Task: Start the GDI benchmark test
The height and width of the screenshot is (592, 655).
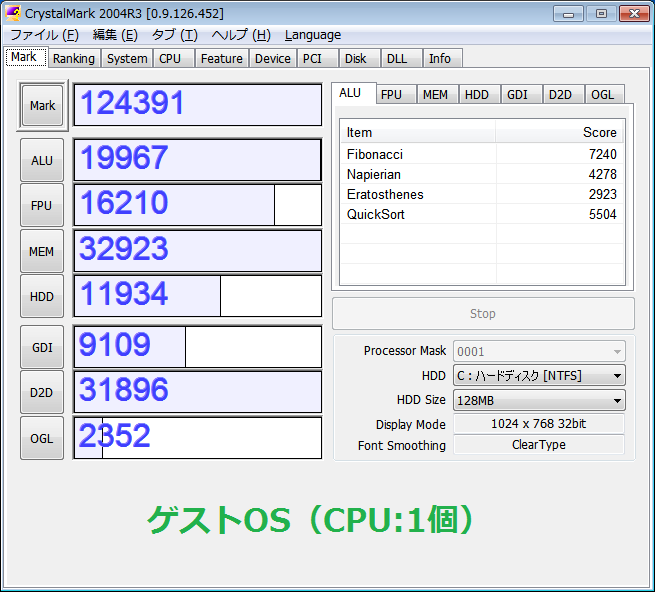Action: pyautogui.click(x=42, y=347)
